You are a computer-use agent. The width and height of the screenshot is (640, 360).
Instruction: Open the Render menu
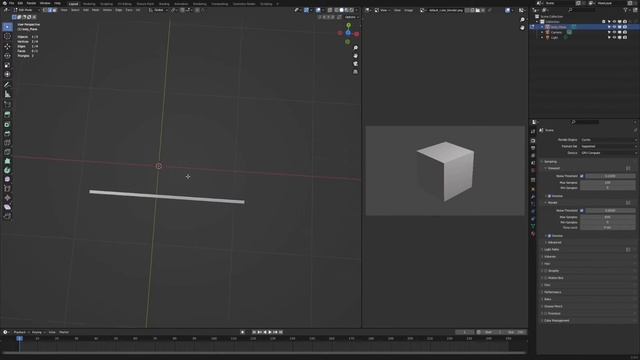tap(31, 3)
